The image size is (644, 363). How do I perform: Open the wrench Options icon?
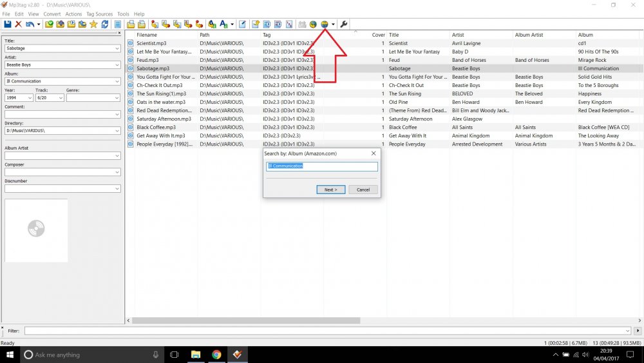344,25
